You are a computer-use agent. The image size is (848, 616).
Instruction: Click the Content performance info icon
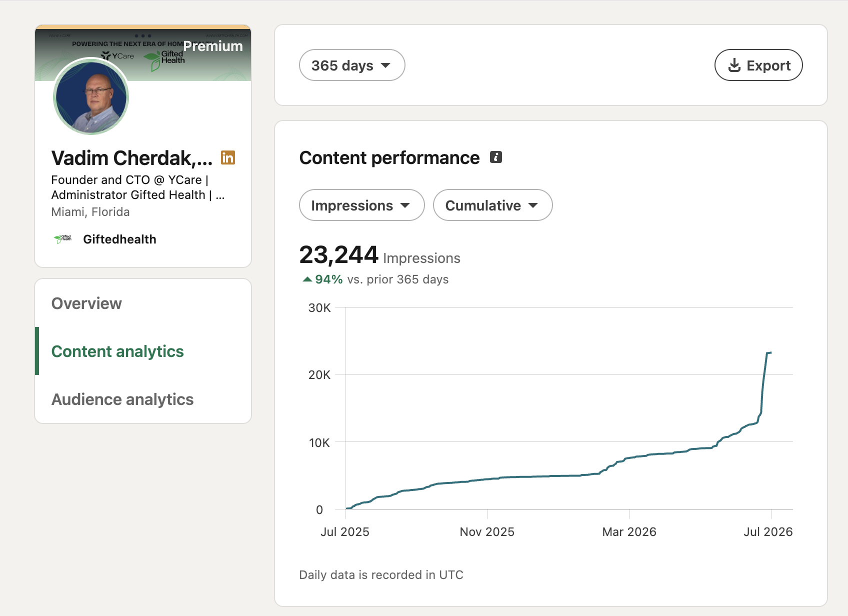[495, 157]
